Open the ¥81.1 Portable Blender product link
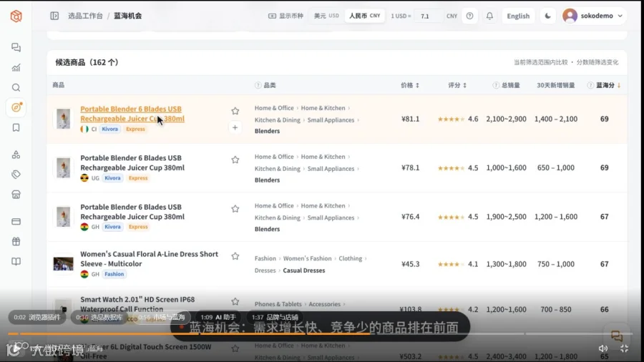This screenshot has height=362, width=644. (x=132, y=114)
